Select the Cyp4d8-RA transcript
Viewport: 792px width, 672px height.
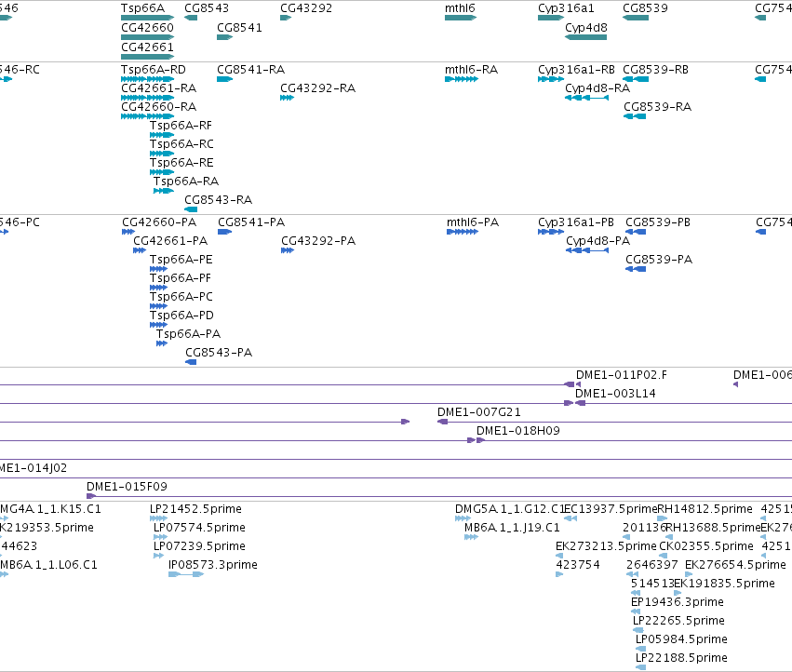pyautogui.click(x=587, y=98)
